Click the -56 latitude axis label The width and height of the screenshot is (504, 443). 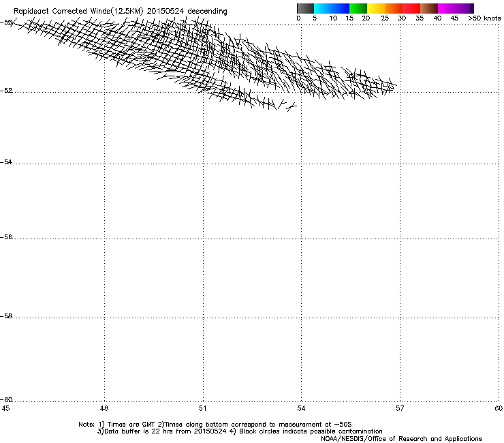pyautogui.click(x=6, y=237)
